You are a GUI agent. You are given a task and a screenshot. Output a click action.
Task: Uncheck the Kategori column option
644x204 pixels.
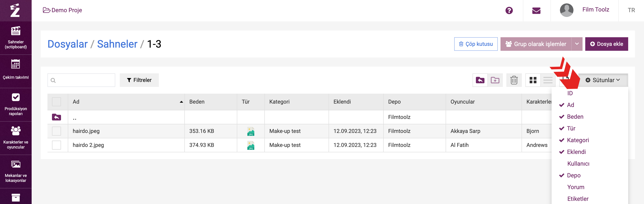(578, 140)
